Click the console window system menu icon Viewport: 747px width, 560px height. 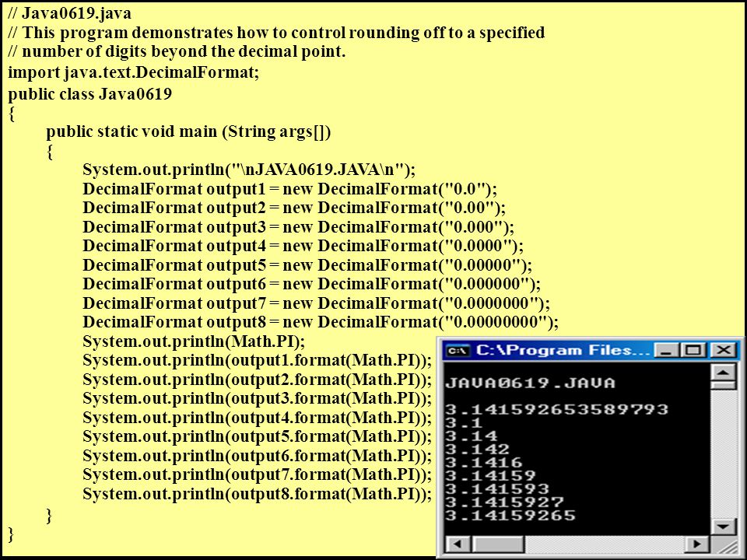[458, 351]
